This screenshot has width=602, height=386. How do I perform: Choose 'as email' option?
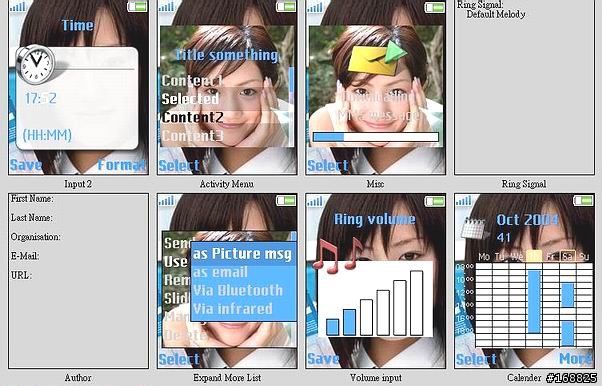coord(243,272)
